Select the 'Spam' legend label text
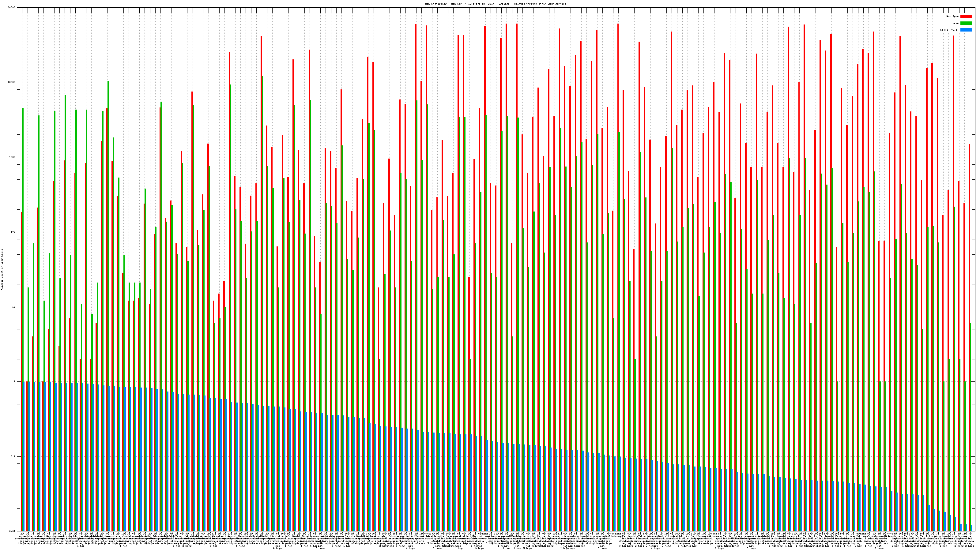 (x=956, y=23)
